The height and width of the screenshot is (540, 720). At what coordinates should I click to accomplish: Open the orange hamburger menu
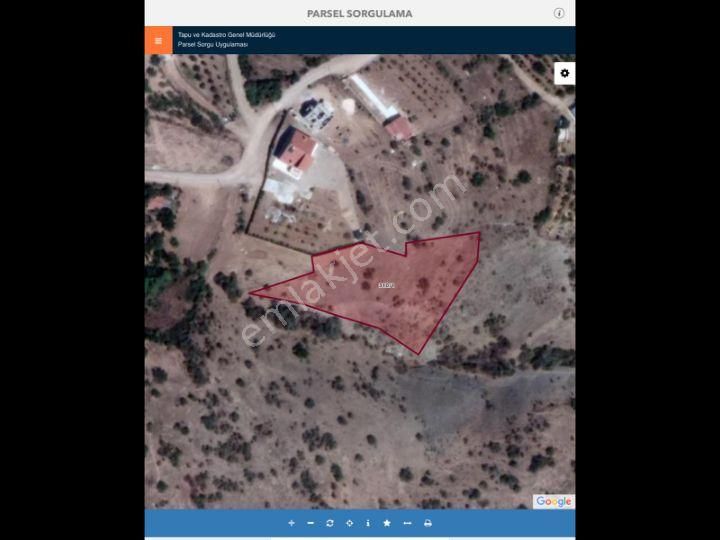[158, 41]
